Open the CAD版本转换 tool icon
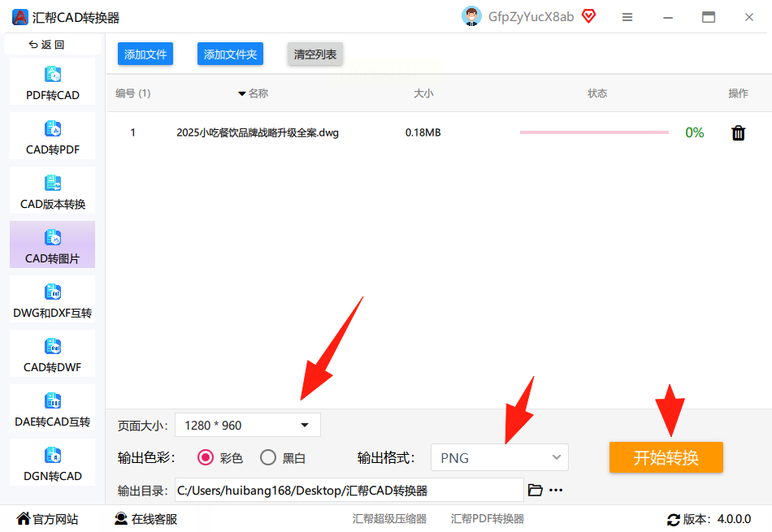The height and width of the screenshot is (532, 772). pyautogui.click(x=53, y=183)
